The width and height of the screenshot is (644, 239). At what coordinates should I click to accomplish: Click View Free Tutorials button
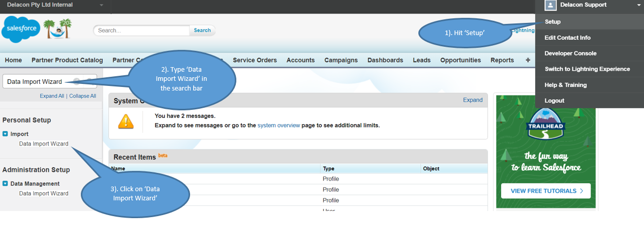[546, 191]
